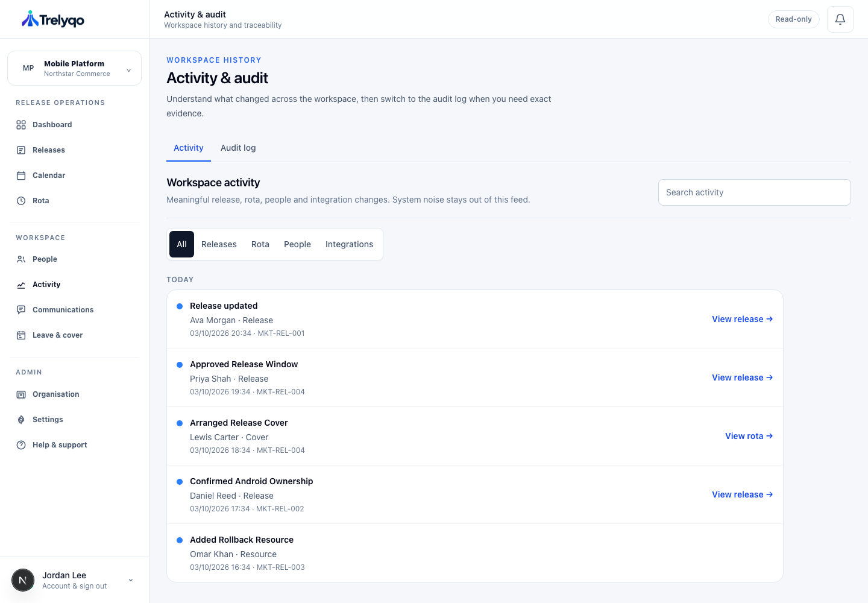868x603 pixels.
Task: Filter activity by Releases
Action: 219,244
